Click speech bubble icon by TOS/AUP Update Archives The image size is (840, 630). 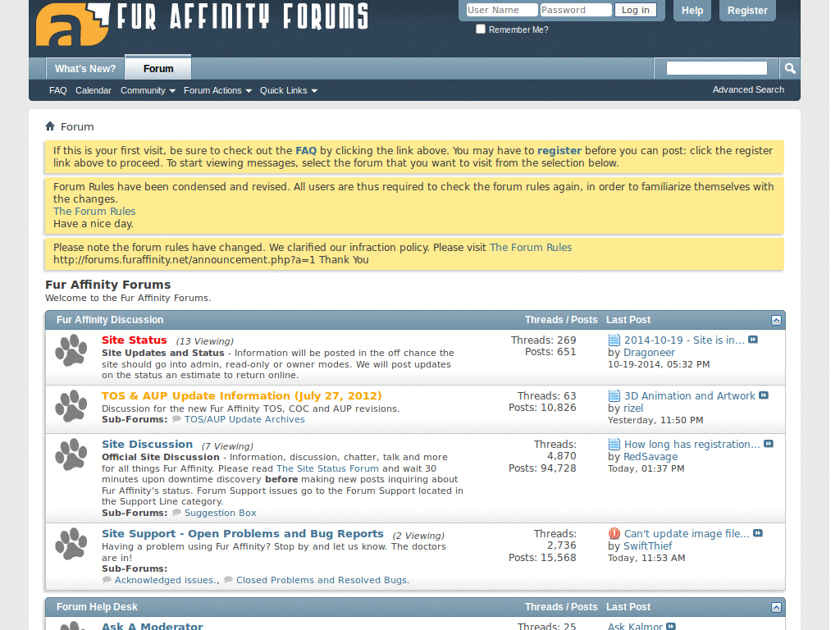(176, 419)
